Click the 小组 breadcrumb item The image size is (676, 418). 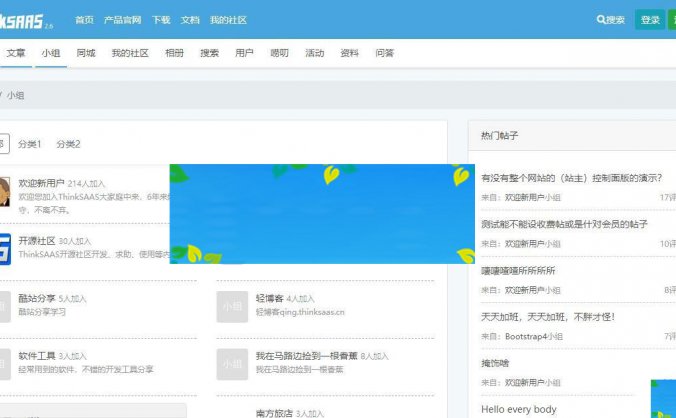tap(16, 95)
